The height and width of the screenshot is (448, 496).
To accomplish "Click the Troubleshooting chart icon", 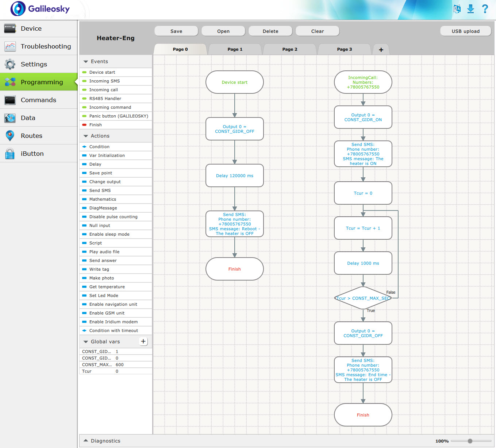I will point(10,46).
